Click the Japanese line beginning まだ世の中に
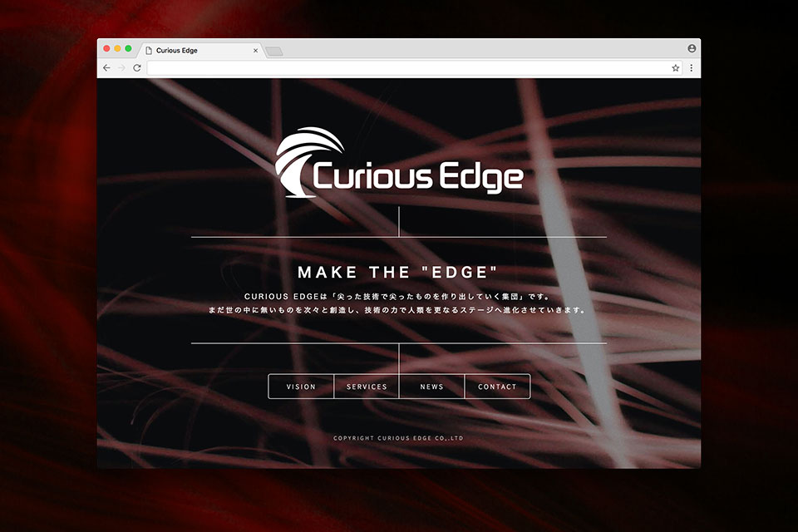798x532 pixels. point(397,309)
